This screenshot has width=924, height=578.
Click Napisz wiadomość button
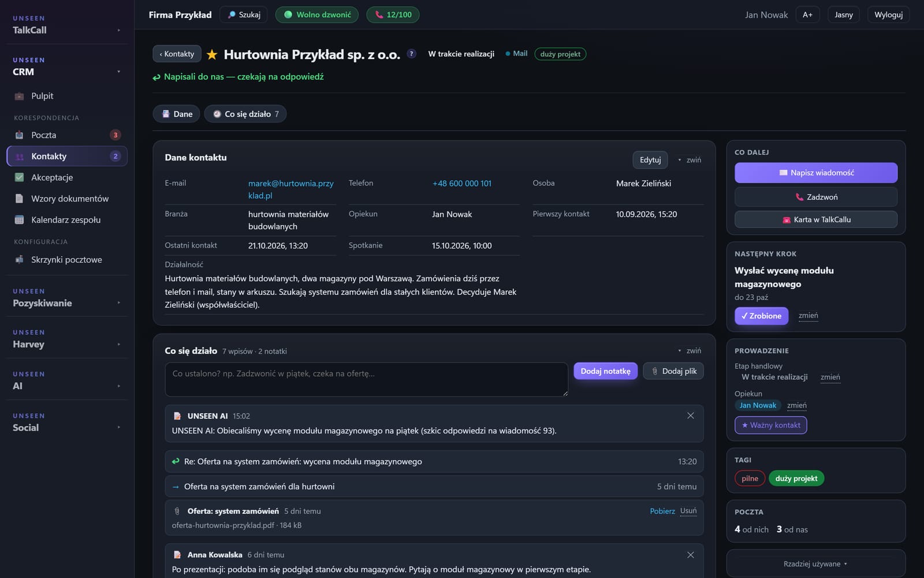(815, 172)
